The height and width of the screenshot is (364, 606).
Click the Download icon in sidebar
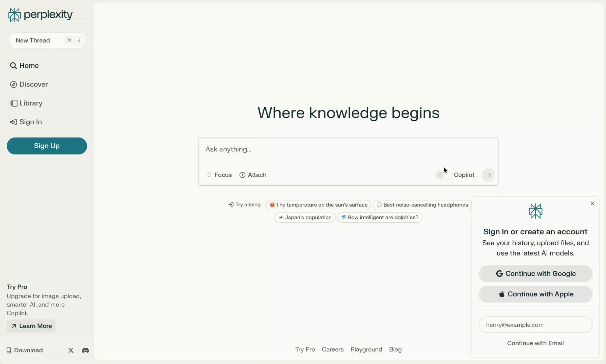pos(9,351)
